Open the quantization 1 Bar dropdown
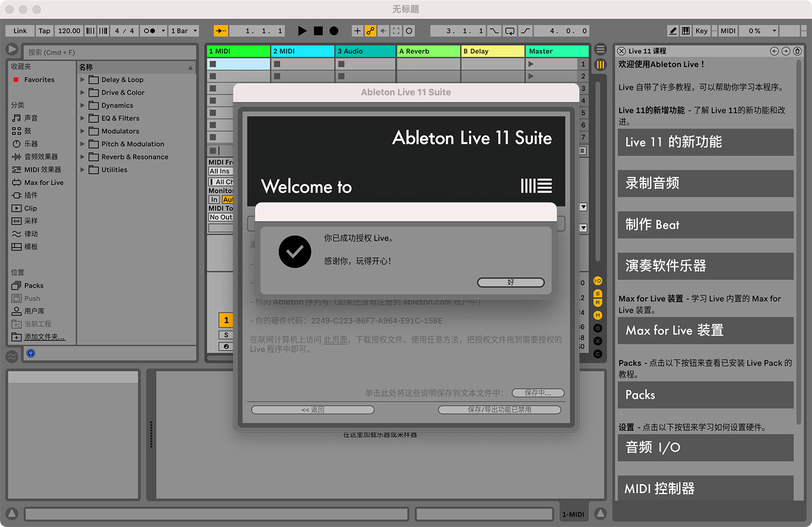The height and width of the screenshot is (527, 812). pyautogui.click(x=184, y=31)
